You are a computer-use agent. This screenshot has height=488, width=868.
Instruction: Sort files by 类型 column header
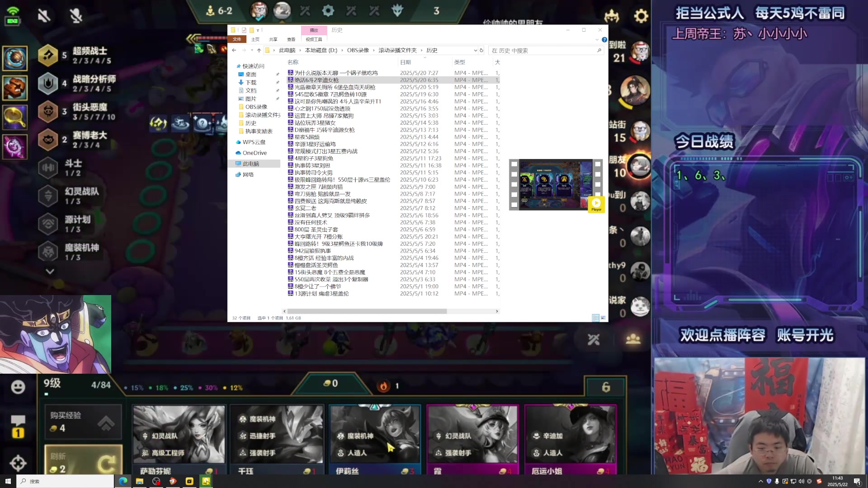click(460, 62)
